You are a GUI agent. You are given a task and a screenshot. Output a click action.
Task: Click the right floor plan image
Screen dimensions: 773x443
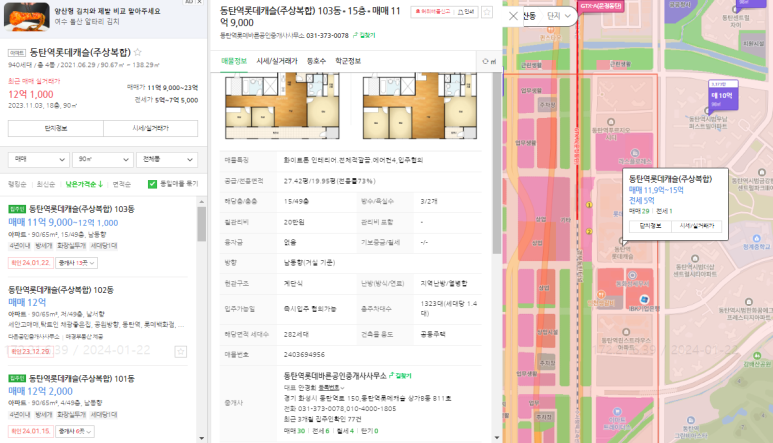420,105
